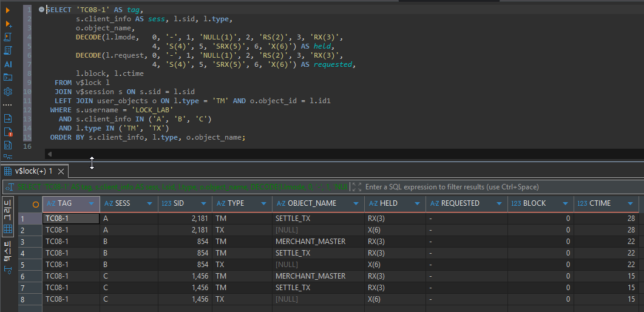The width and height of the screenshot is (644, 312).
Task: Open the AI assistant icon
Action: 8,64
